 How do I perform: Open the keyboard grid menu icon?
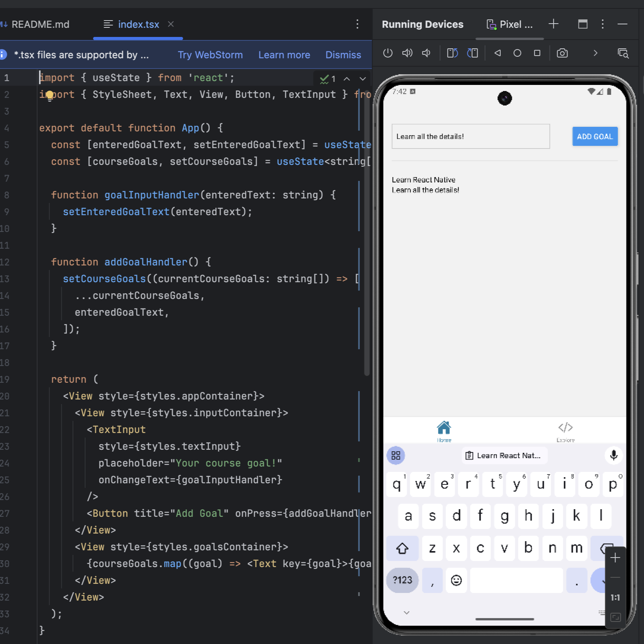(396, 455)
